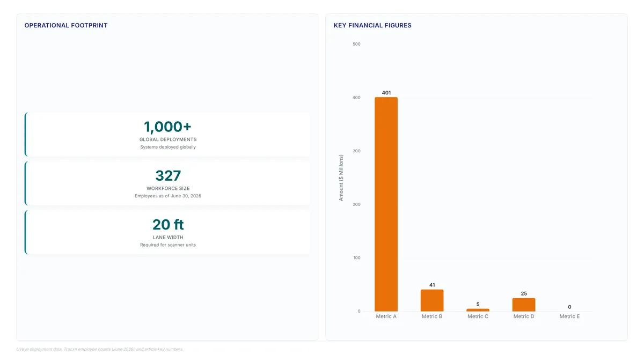644x362 pixels.
Task: Click the Metric D orange bar
Action: coord(524,305)
